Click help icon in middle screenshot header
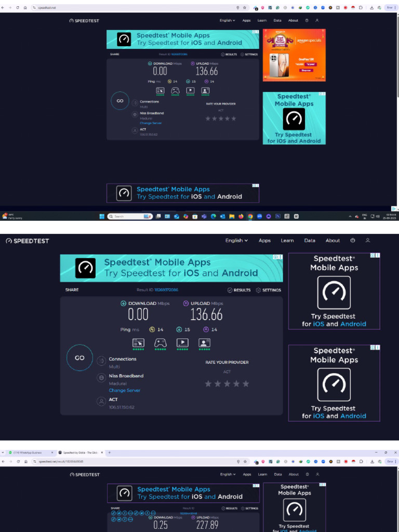Image resolution: width=399 pixels, height=532 pixels. click(x=353, y=240)
